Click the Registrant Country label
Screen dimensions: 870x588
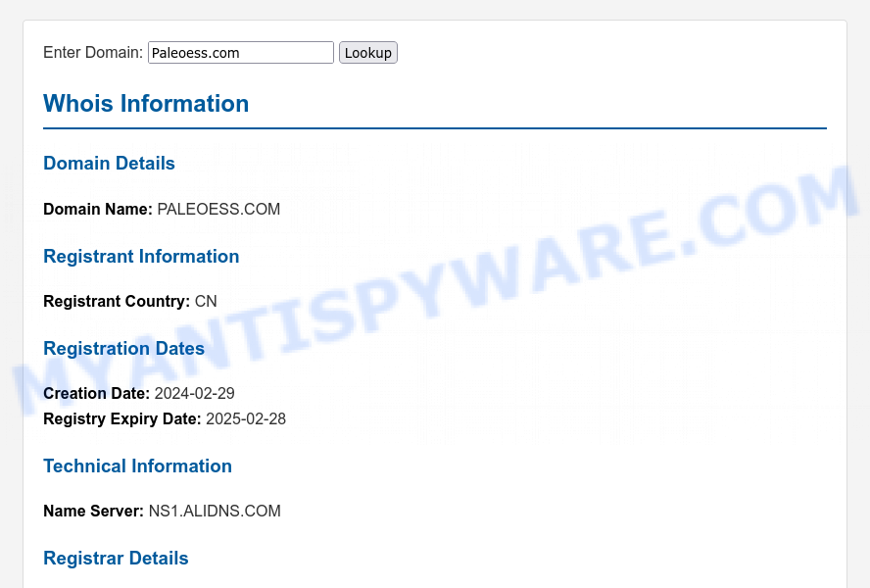click(x=117, y=302)
